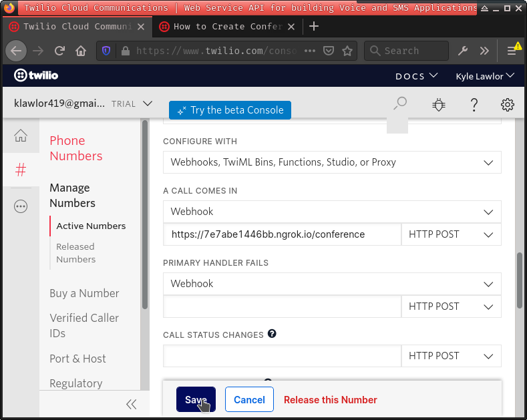Open Port & Host section
The height and width of the screenshot is (420, 527).
pyautogui.click(x=77, y=359)
